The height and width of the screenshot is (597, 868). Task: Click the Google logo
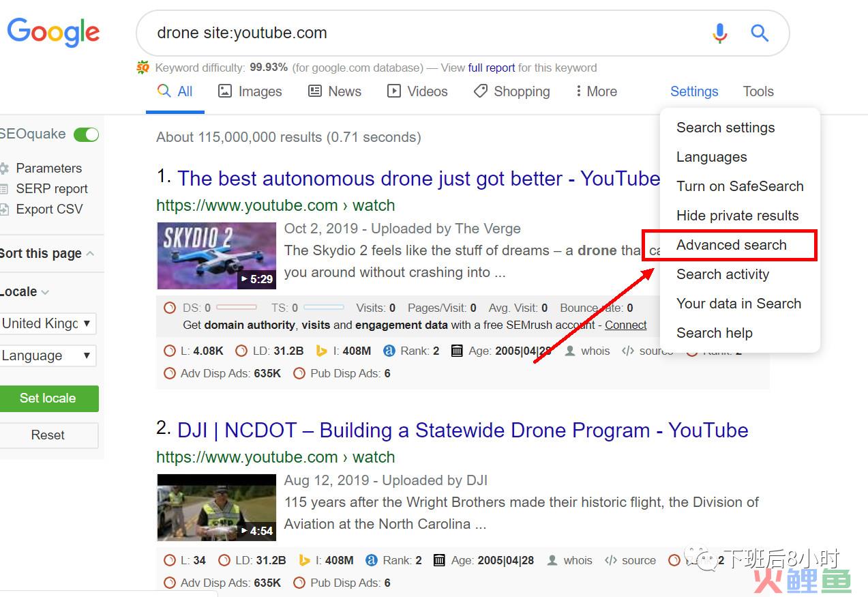coord(53,32)
